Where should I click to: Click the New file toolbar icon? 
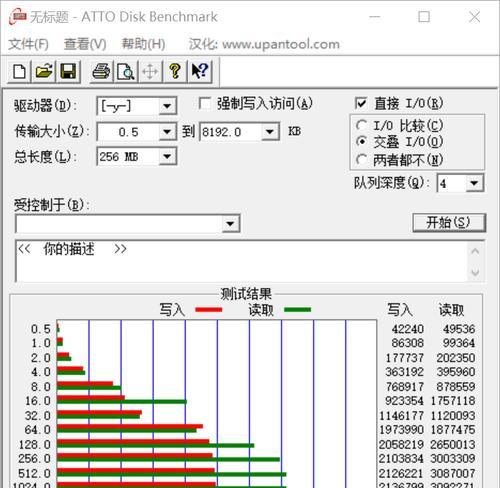19,71
